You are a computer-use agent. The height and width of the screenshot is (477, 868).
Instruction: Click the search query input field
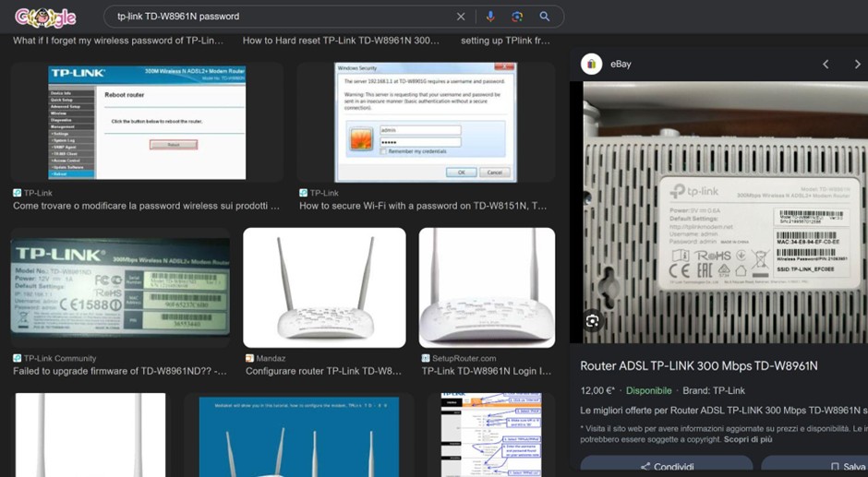pos(277,17)
